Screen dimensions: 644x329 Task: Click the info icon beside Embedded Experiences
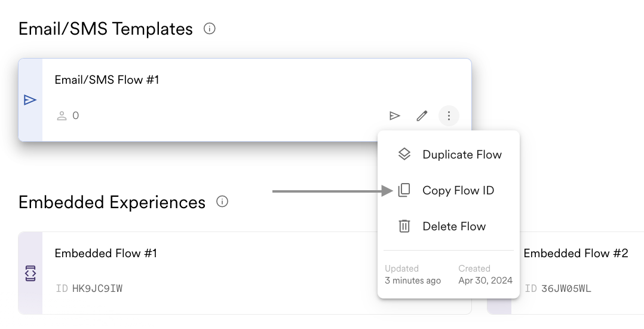click(222, 202)
